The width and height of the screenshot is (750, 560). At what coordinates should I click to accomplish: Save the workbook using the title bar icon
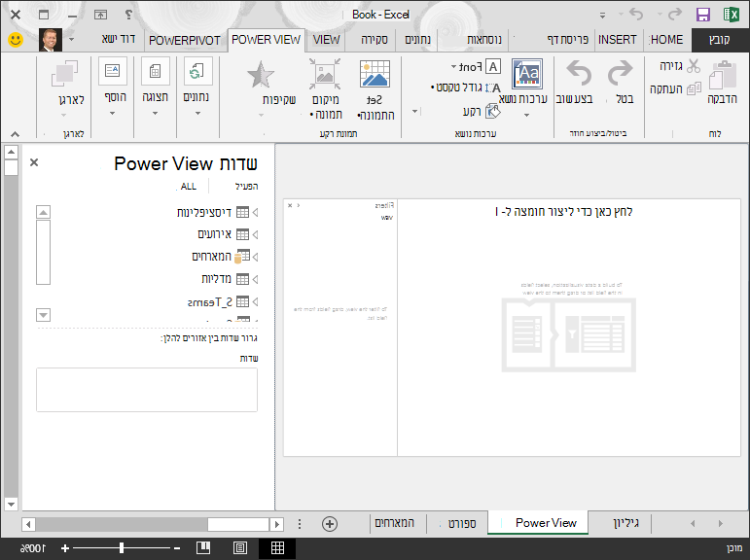702,15
